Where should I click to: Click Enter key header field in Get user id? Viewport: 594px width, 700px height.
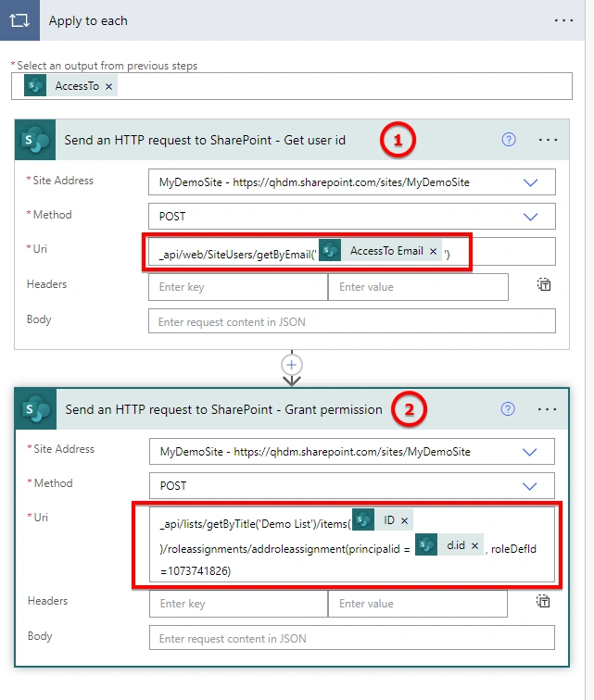point(238,287)
